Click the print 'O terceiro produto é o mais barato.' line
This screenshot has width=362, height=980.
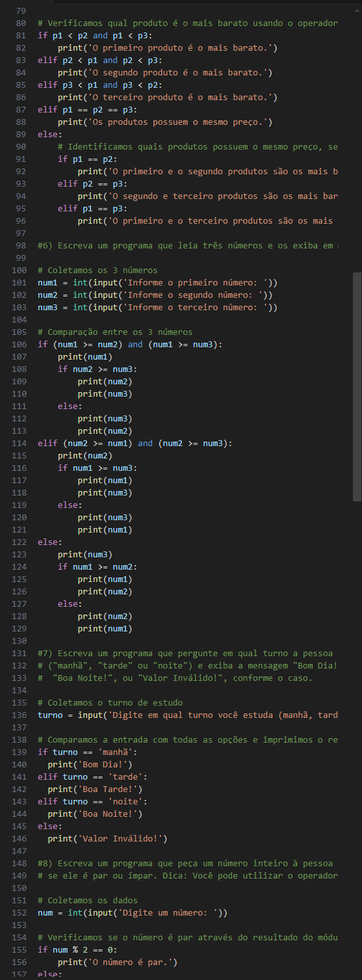coord(167,97)
